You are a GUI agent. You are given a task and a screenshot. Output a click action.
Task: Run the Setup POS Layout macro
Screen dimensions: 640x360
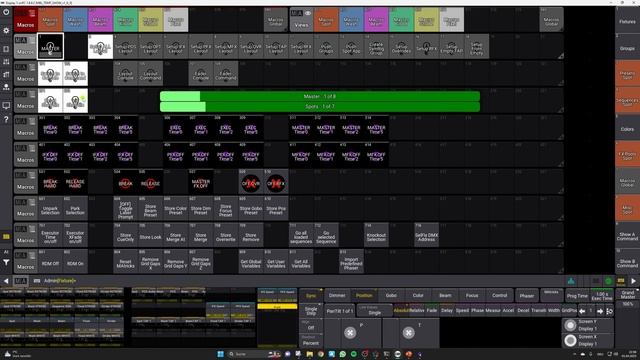point(125,47)
